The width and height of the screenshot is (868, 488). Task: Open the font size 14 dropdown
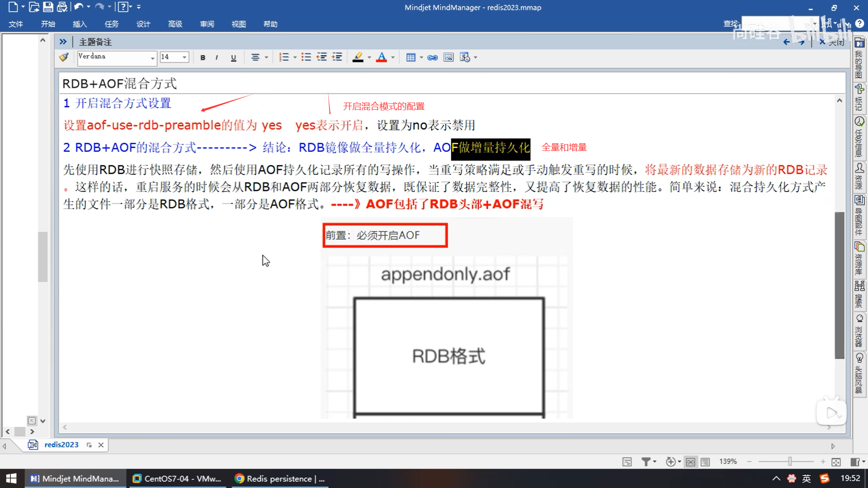point(184,57)
